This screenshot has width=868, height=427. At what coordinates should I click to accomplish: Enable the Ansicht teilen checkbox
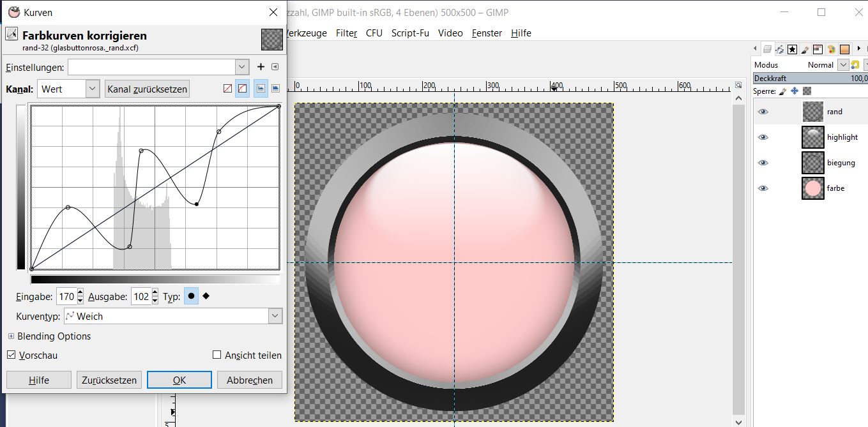point(217,355)
